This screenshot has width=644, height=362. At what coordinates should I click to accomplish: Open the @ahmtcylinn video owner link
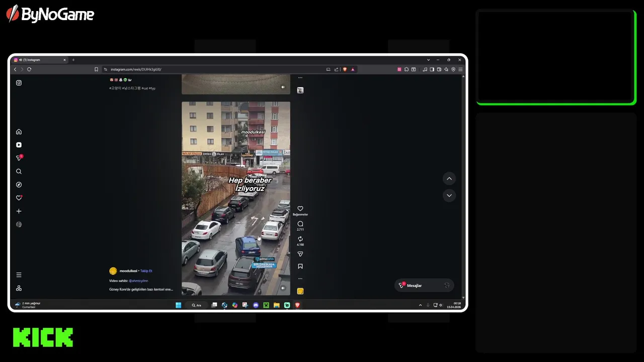(x=138, y=281)
